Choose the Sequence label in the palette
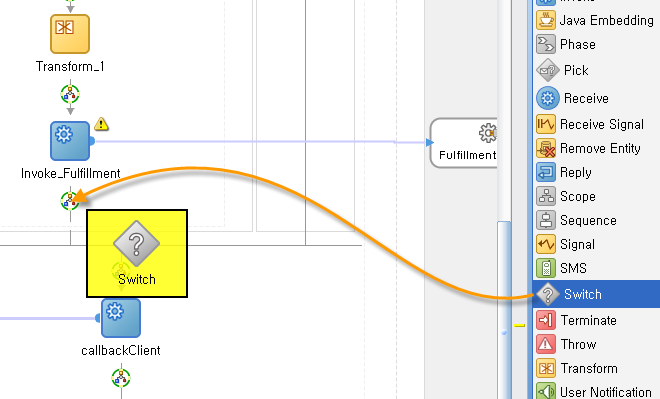 pyautogui.click(x=588, y=220)
